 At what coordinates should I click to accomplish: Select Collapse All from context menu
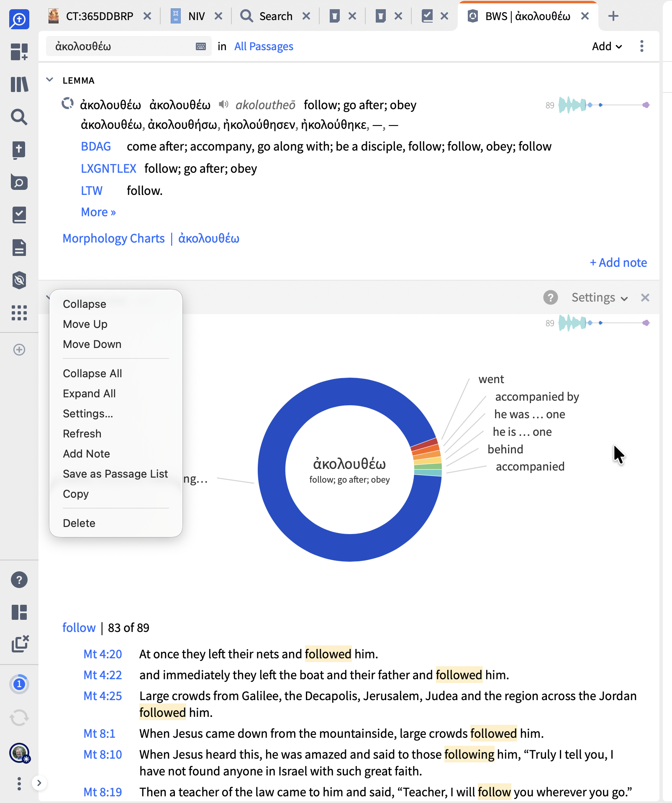coord(92,373)
